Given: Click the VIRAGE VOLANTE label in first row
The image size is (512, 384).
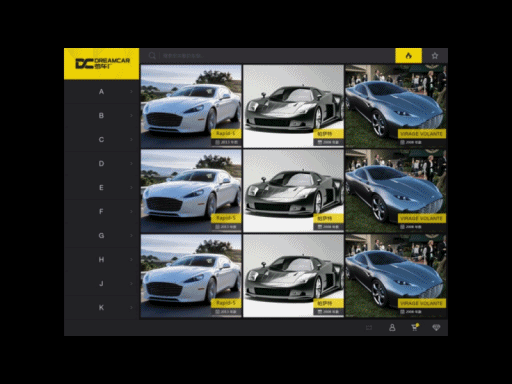Looking at the screenshot, I should point(422,134).
